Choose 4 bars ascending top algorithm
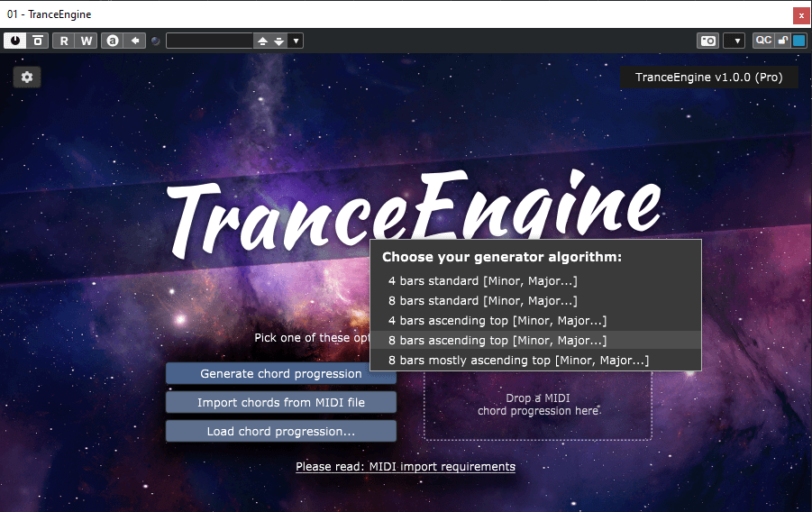Viewport: 812px width, 512px height. click(x=536, y=321)
